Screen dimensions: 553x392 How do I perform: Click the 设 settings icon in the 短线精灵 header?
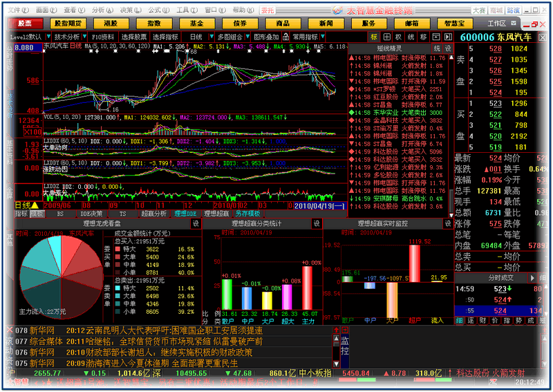[x=448, y=48]
